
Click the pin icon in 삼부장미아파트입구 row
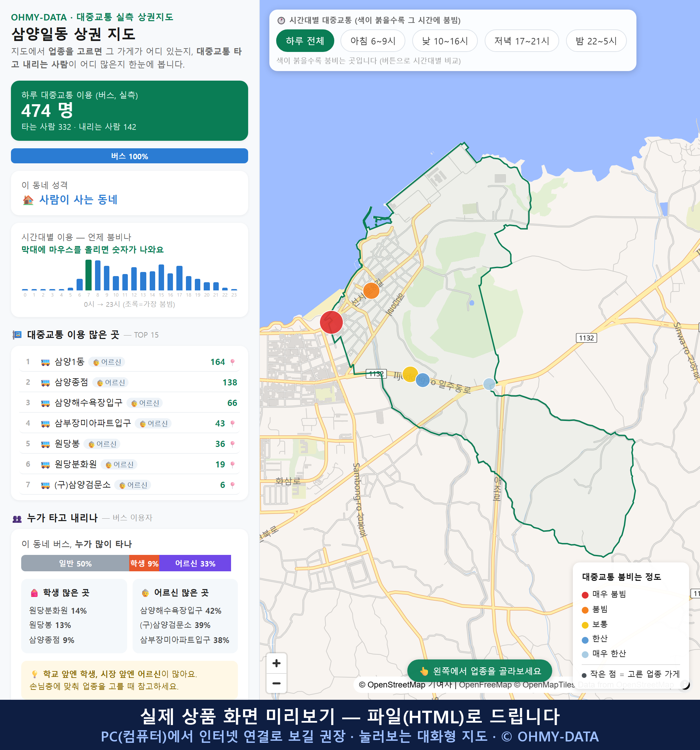[232, 424]
